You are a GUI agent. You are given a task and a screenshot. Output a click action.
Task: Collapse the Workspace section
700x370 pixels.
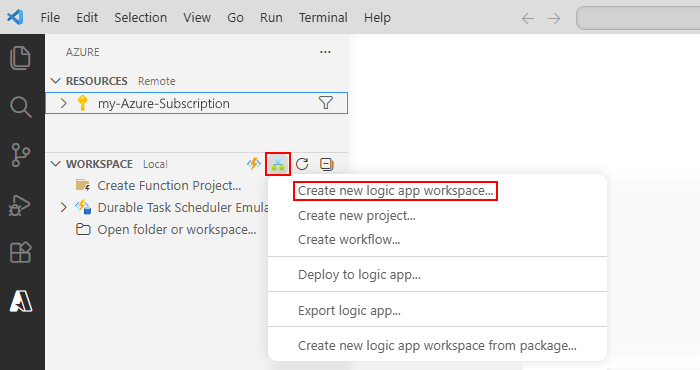pyautogui.click(x=55, y=164)
